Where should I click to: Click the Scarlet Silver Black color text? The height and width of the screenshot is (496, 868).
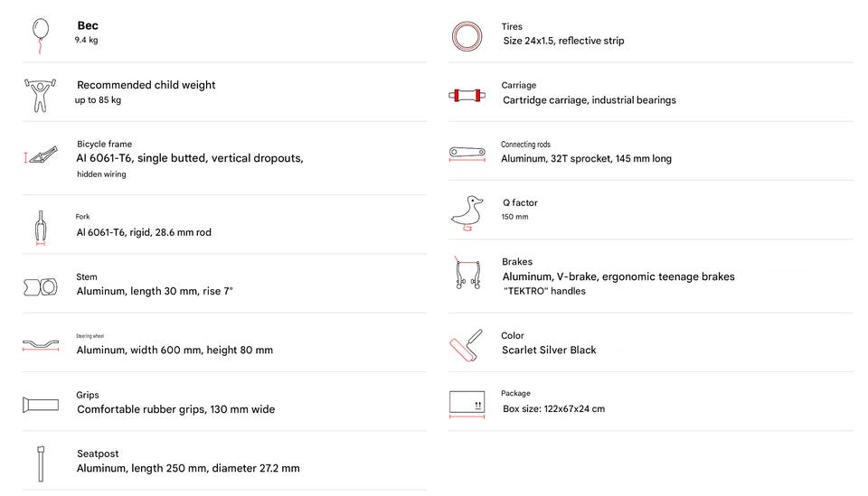tap(549, 350)
